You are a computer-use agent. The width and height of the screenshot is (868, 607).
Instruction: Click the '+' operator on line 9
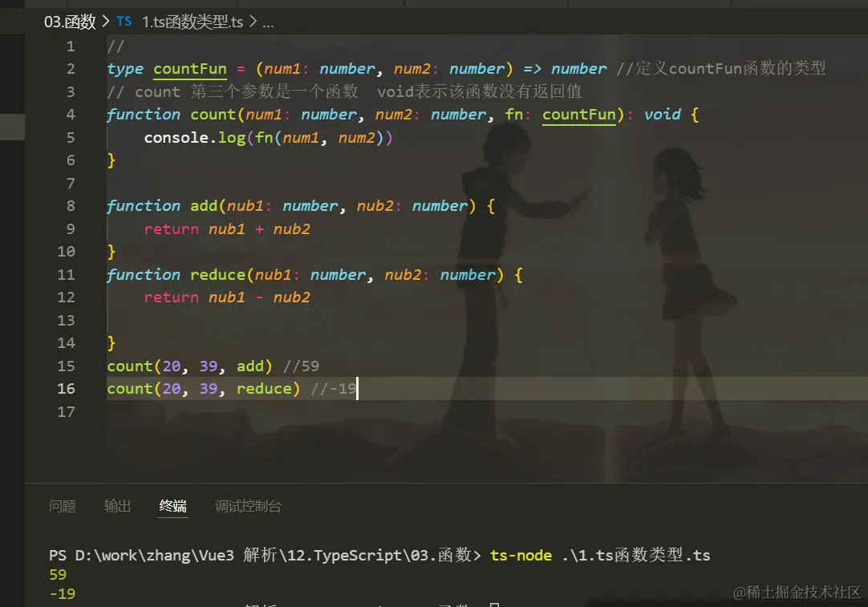[x=259, y=229]
